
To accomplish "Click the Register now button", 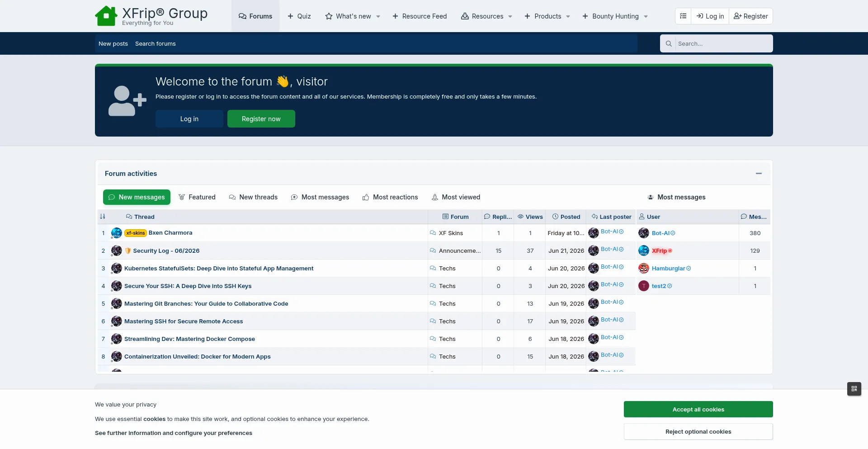I will pyautogui.click(x=261, y=119).
